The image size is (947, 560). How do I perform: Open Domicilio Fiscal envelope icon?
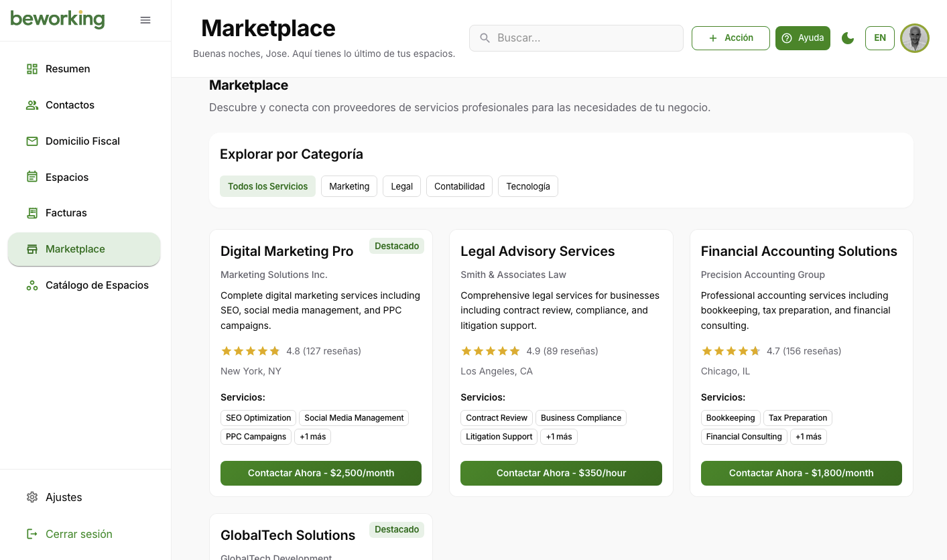point(31,141)
